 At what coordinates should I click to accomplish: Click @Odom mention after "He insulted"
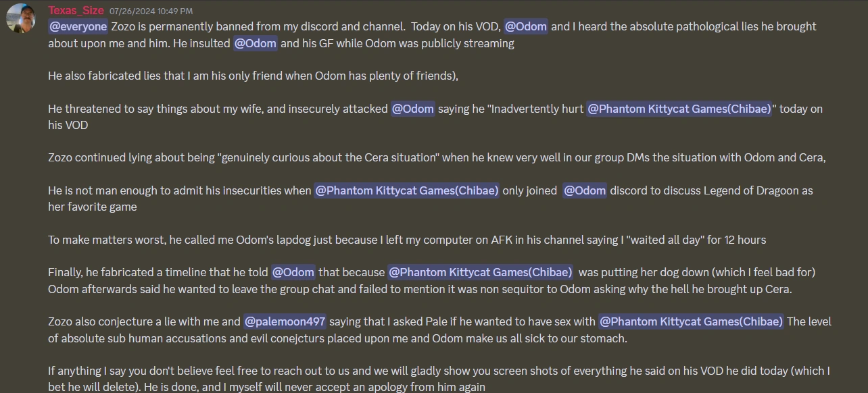[x=255, y=43]
